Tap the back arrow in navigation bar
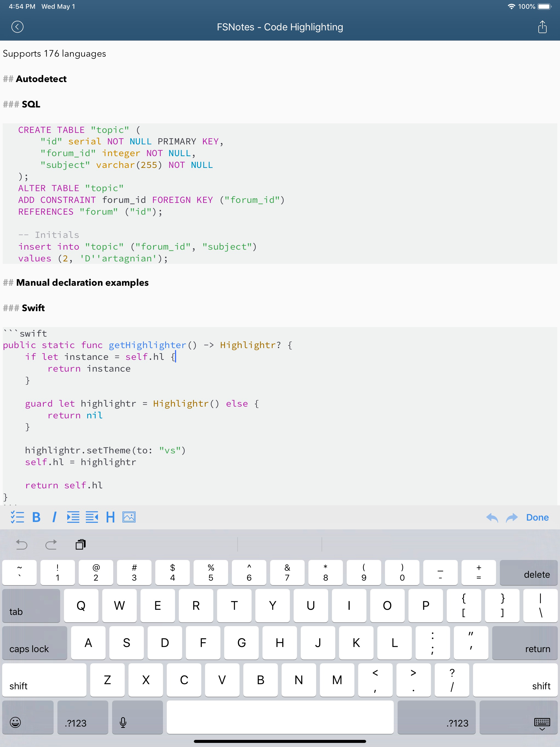560x747 pixels. coord(17,27)
